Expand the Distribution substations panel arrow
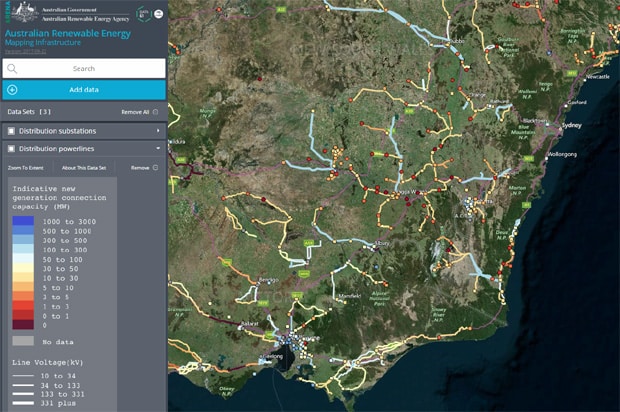This screenshot has width=620, height=412. point(158,130)
